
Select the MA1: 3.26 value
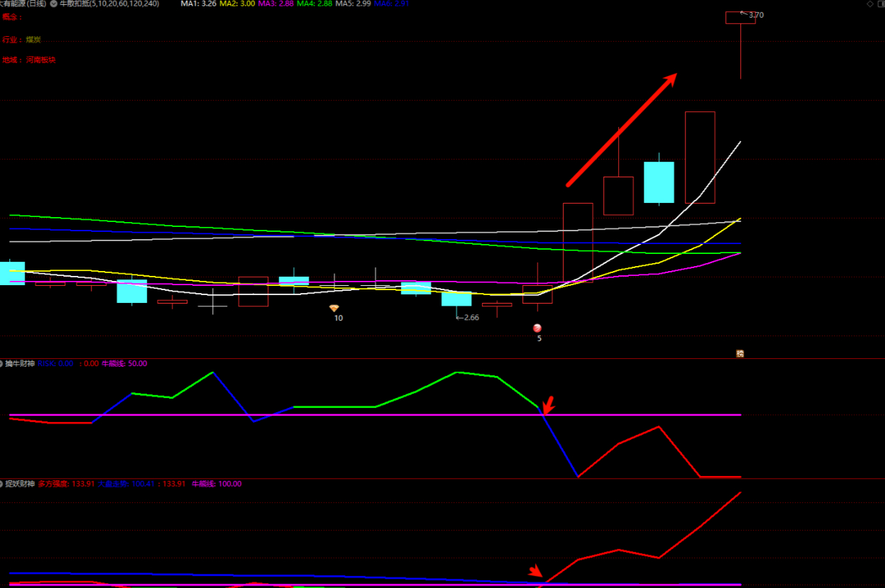click(x=199, y=4)
